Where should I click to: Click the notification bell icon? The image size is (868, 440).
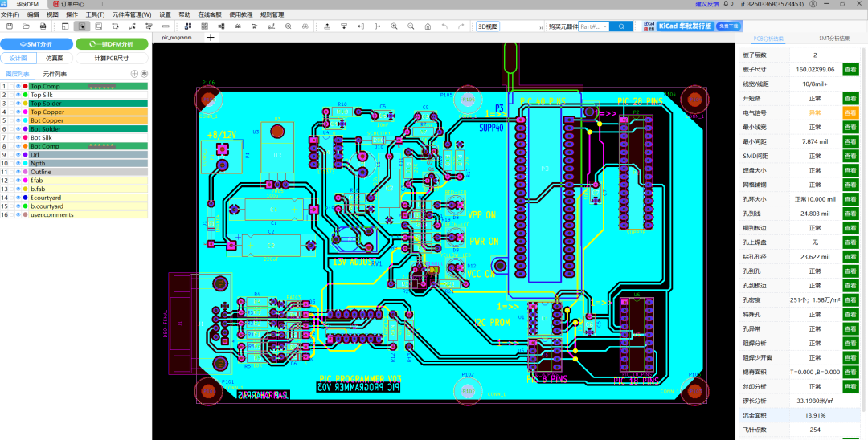tap(726, 4)
